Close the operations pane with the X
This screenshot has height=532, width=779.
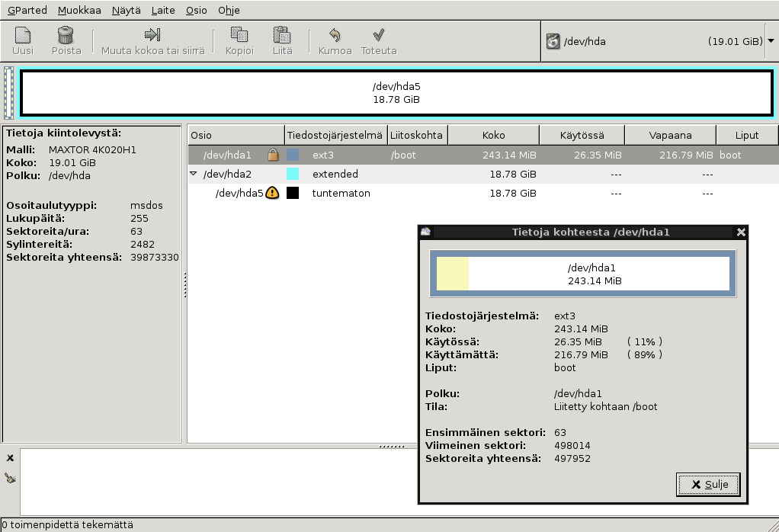tap(10, 458)
